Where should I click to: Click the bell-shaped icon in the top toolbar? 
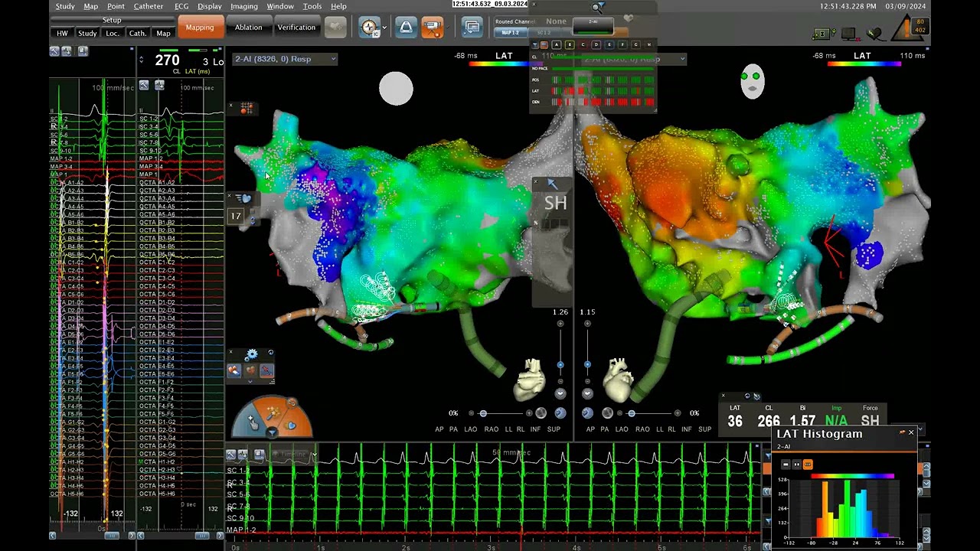(x=406, y=28)
